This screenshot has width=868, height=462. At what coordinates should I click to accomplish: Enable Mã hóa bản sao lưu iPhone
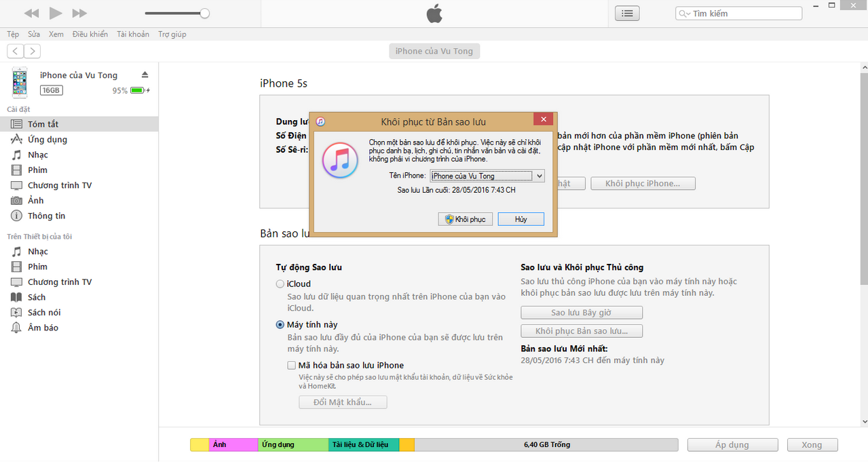(x=290, y=365)
